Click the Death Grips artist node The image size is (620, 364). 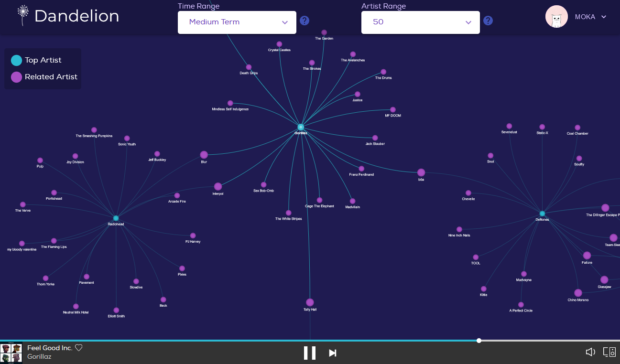[x=249, y=67]
